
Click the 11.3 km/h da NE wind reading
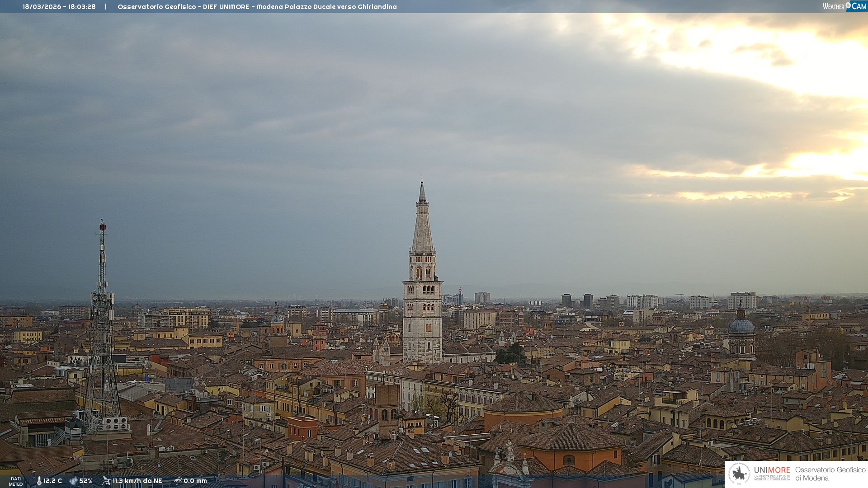point(137,481)
